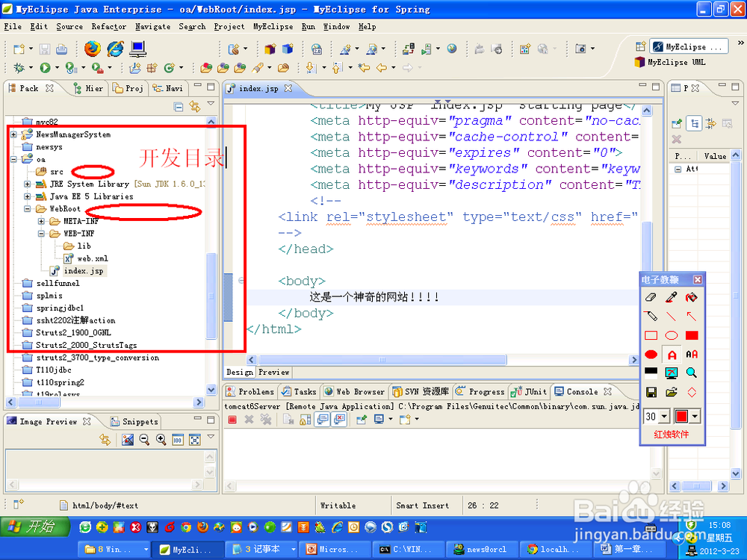Click the Save toolbar icon
The height and width of the screenshot is (560, 747).
(x=45, y=49)
